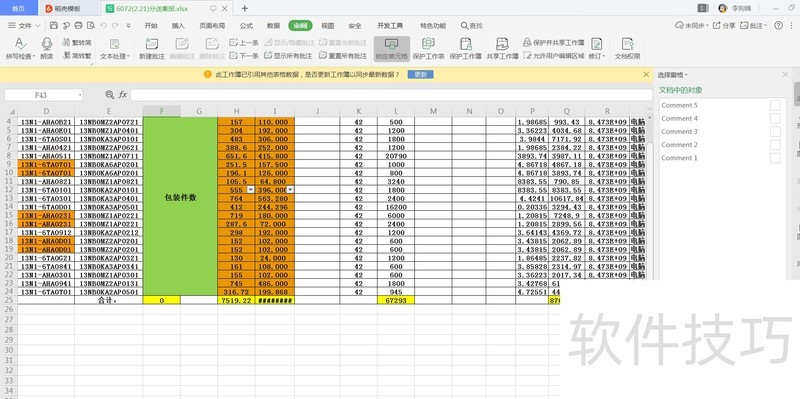Click the save icon in quick toolbar
The image size is (800, 399).
[x=54, y=25]
